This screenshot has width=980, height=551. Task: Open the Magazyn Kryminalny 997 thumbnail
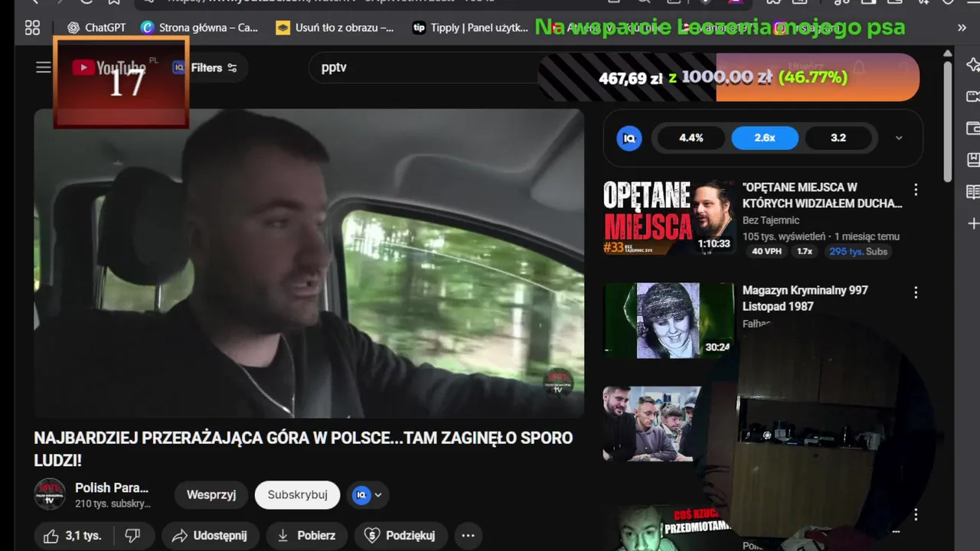[x=669, y=321]
